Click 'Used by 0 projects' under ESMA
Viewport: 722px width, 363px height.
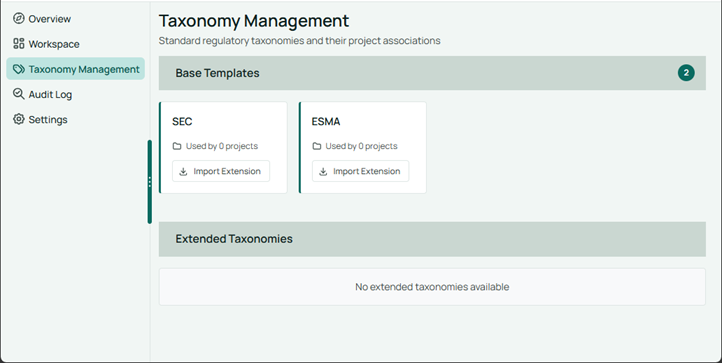pos(361,146)
